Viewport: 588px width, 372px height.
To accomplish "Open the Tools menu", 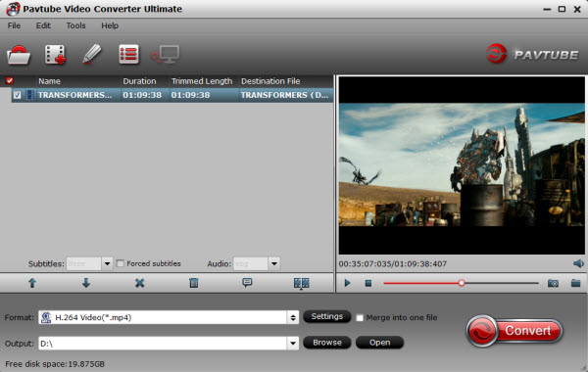I will click(x=75, y=25).
